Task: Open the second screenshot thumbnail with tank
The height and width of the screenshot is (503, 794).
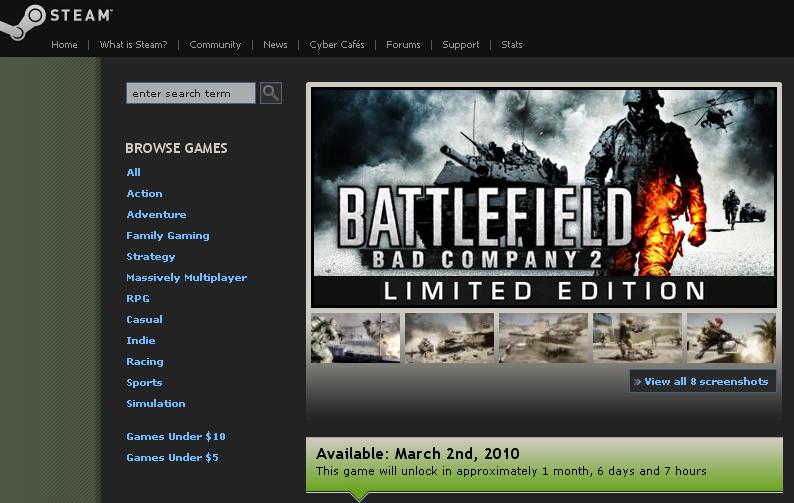Action: [x=450, y=338]
